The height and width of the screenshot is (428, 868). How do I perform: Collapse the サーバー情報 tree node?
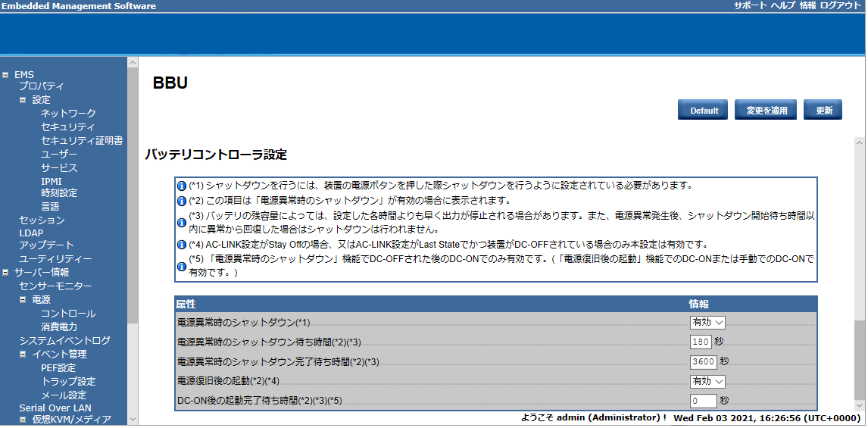tap(7, 273)
